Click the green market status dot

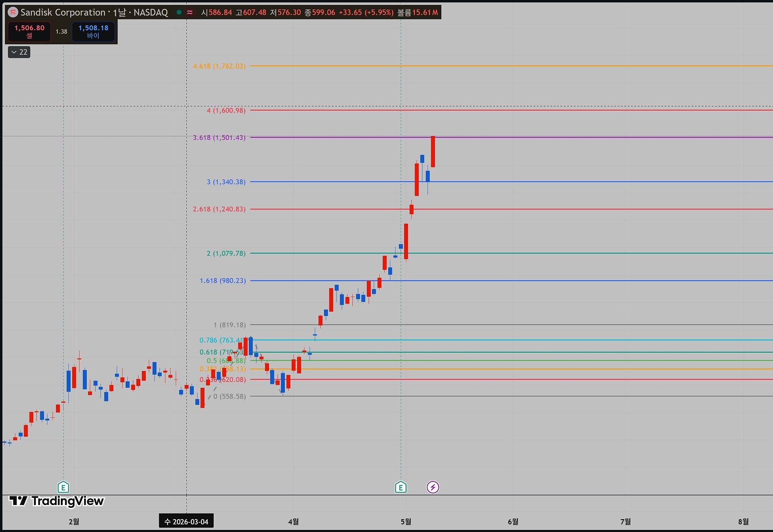tap(179, 12)
